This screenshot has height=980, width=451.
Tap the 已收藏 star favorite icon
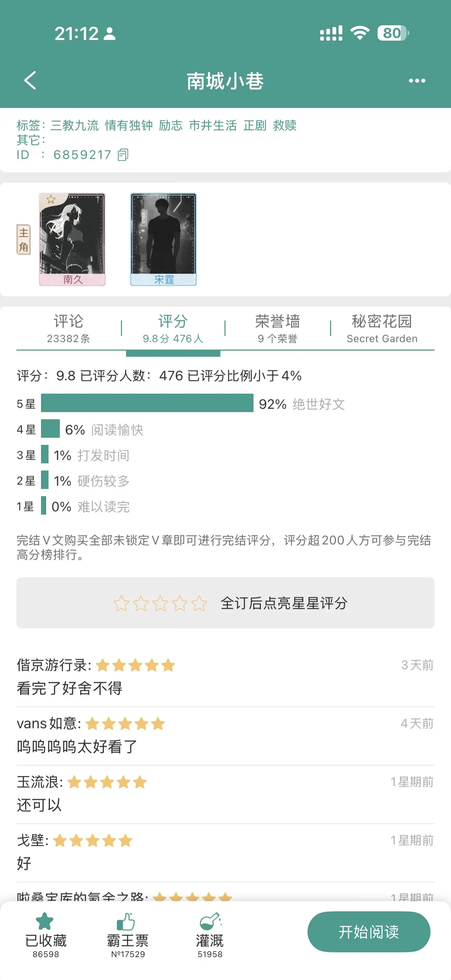click(x=45, y=921)
